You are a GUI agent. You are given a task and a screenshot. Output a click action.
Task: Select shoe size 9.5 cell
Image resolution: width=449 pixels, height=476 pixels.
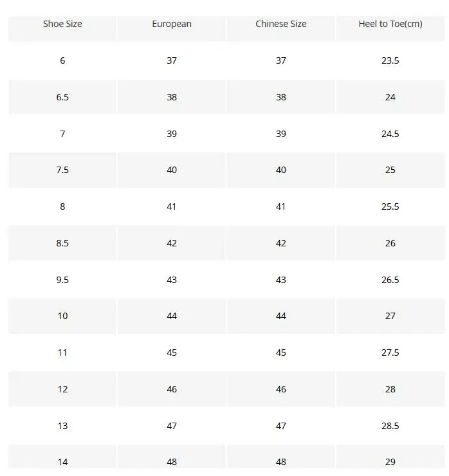pyautogui.click(x=62, y=280)
